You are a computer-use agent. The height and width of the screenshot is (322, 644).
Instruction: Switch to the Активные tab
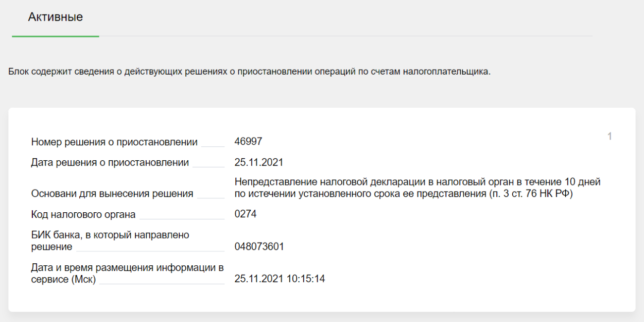55,16
